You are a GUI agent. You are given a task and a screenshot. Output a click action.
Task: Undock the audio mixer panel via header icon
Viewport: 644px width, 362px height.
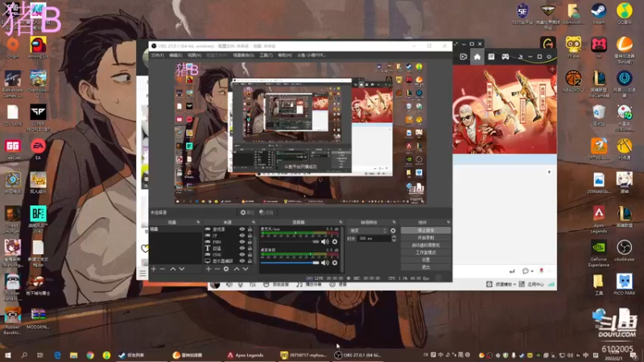click(x=341, y=222)
